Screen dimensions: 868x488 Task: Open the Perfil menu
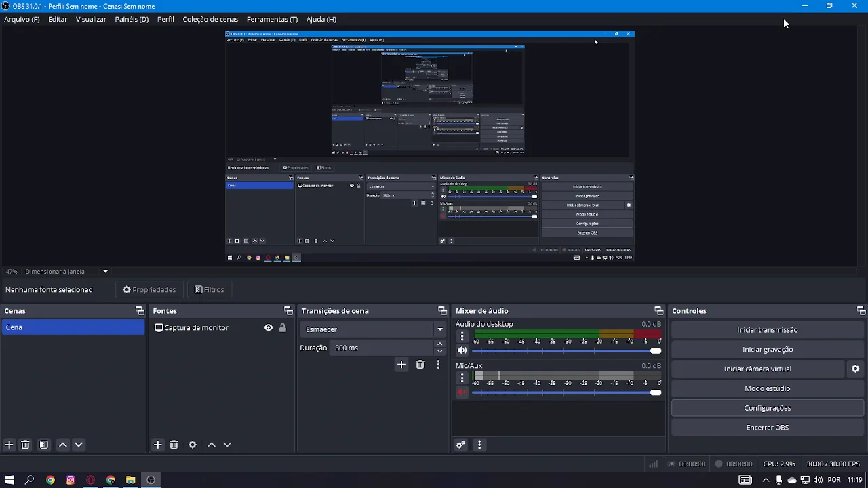[x=165, y=19]
